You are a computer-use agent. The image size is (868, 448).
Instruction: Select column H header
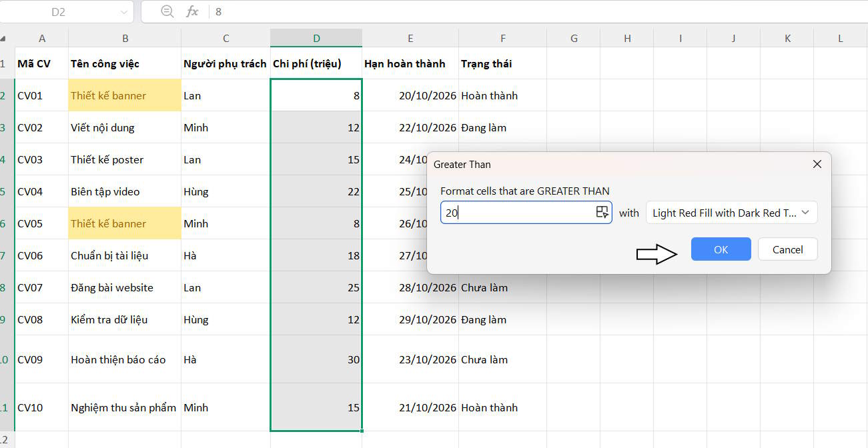click(627, 39)
